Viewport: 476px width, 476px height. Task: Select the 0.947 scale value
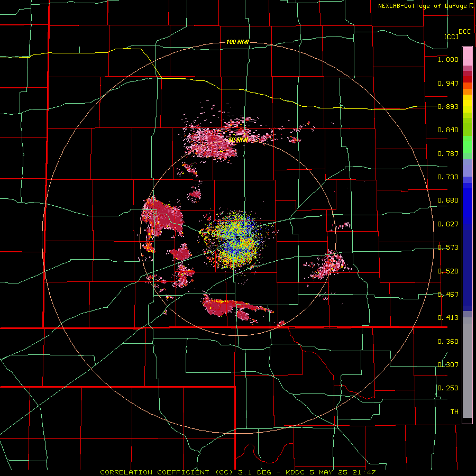[448, 83]
